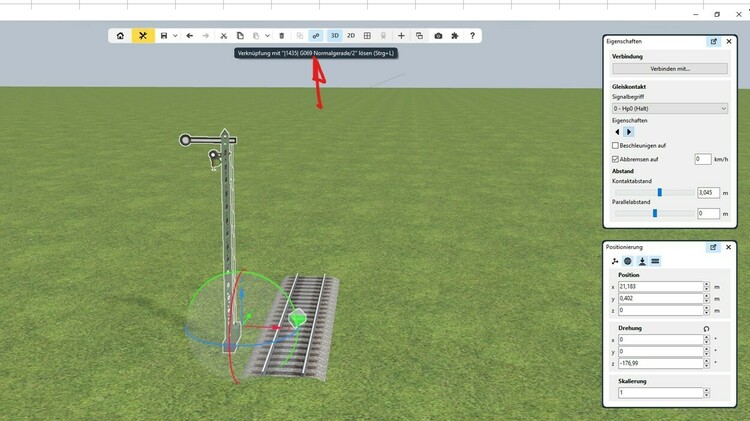Cut selection with the scissors icon
Image resolution: width=750 pixels, height=421 pixels.
(x=223, y=36)
